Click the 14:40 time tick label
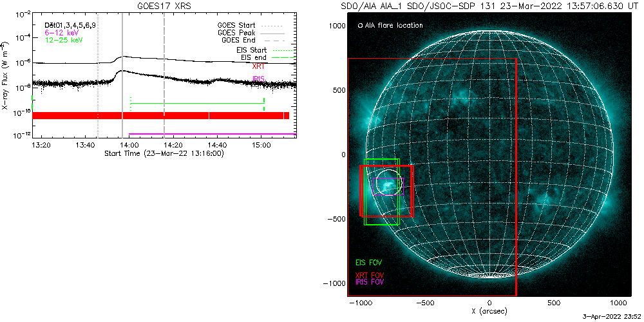The height and width of the screenshot is (322, 644). tap(217, 145)
